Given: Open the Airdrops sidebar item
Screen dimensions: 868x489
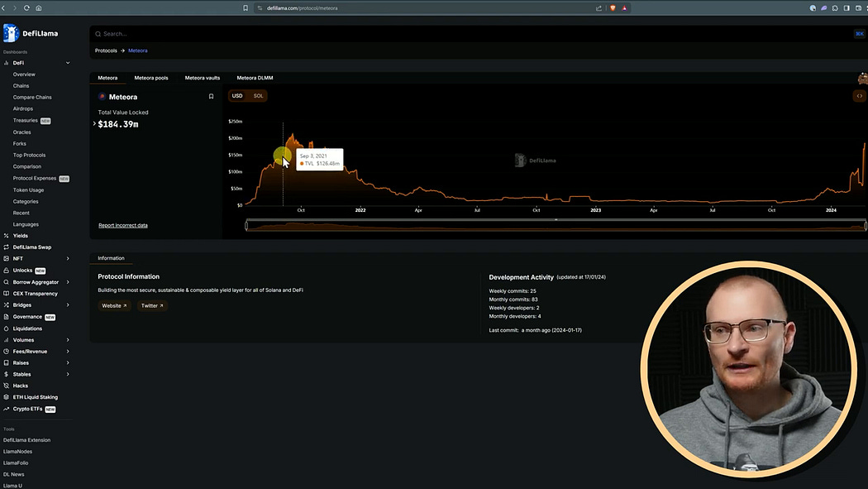Looking at the screenshot, I should pyautogui.click(x=22, y=108).
